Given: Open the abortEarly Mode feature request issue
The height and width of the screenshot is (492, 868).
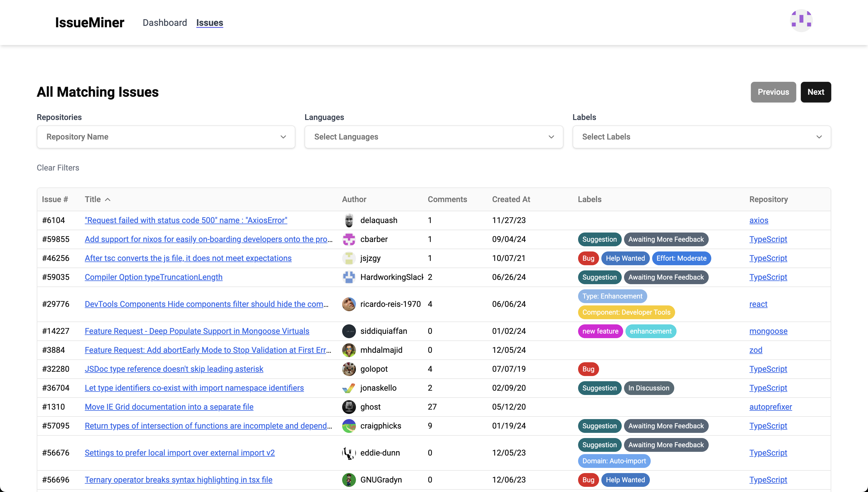Looking at the screenshot, I should point(208,350).
